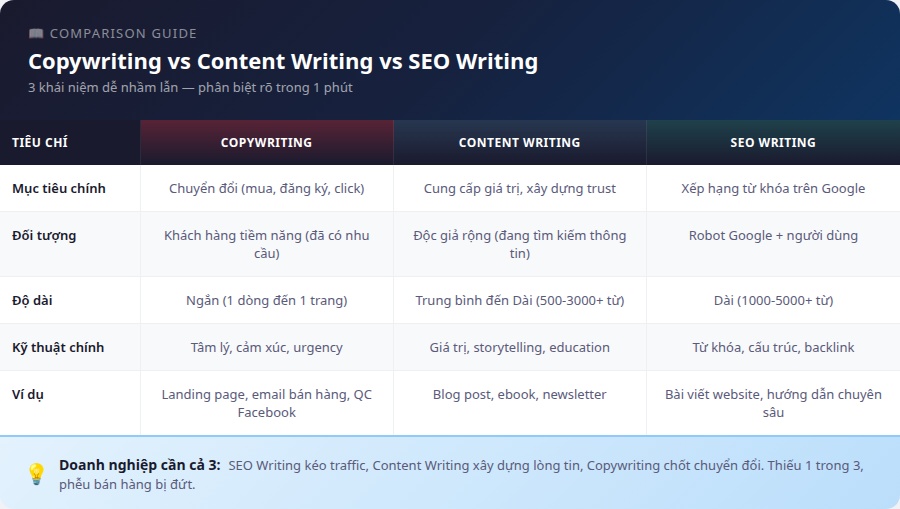900x509 pixels.
Task: Select the CONTENT WRITING column header
Action: pos(520,142)
